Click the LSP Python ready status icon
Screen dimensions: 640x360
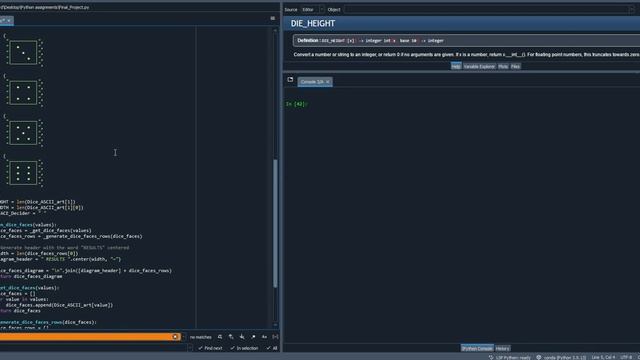click(509, 357)
